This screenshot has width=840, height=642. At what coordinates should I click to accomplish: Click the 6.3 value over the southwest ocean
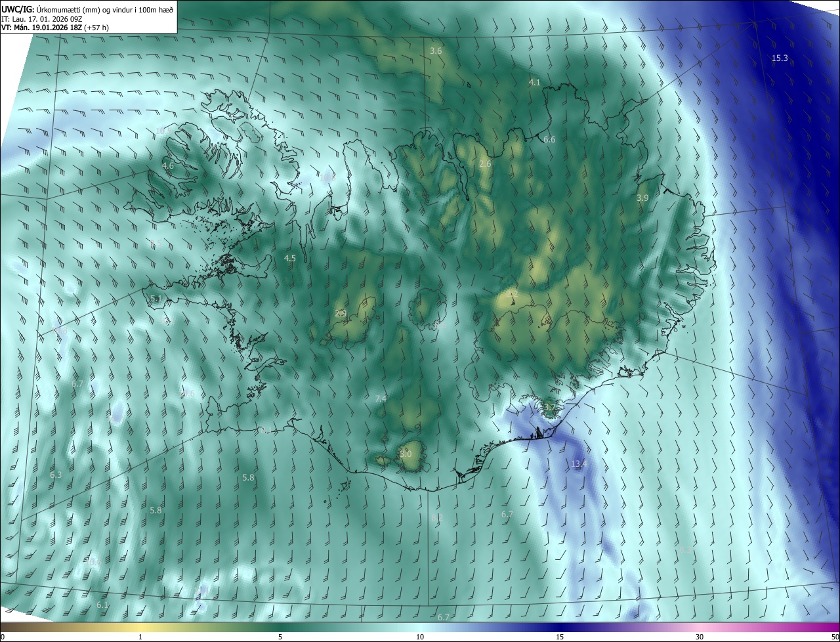pyautogui.click(x=56, y=475)
